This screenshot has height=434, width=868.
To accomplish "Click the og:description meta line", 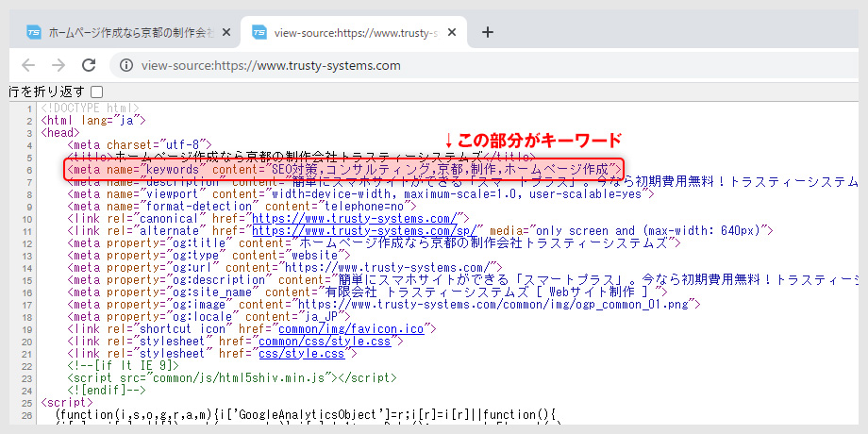I will click(x=463, y=280).
